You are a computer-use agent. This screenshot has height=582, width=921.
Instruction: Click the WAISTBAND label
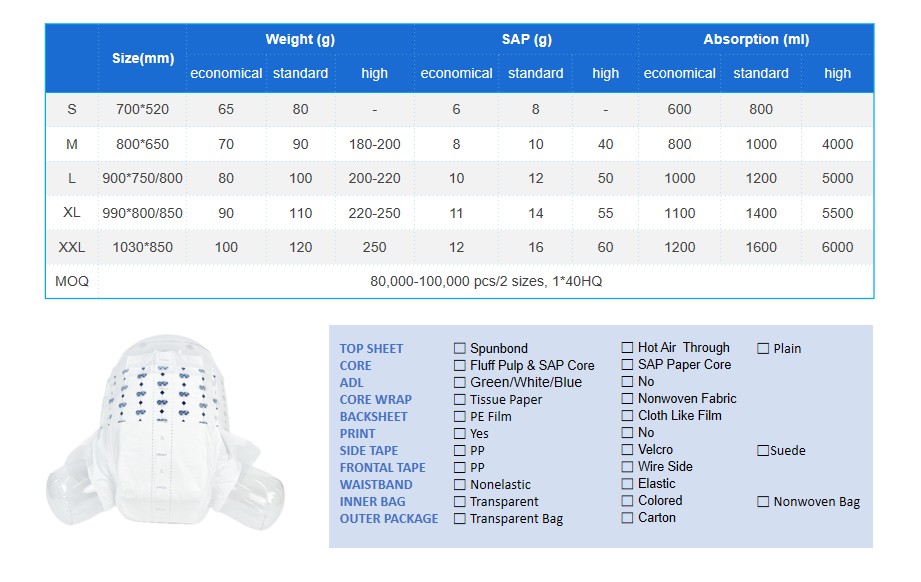(x=376, y=485)
